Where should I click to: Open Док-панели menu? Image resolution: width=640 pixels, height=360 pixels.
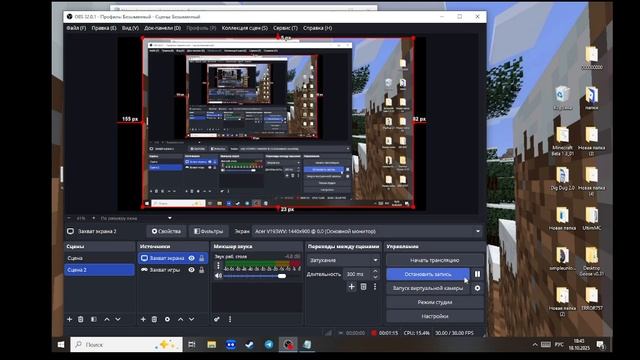point(162,28)
